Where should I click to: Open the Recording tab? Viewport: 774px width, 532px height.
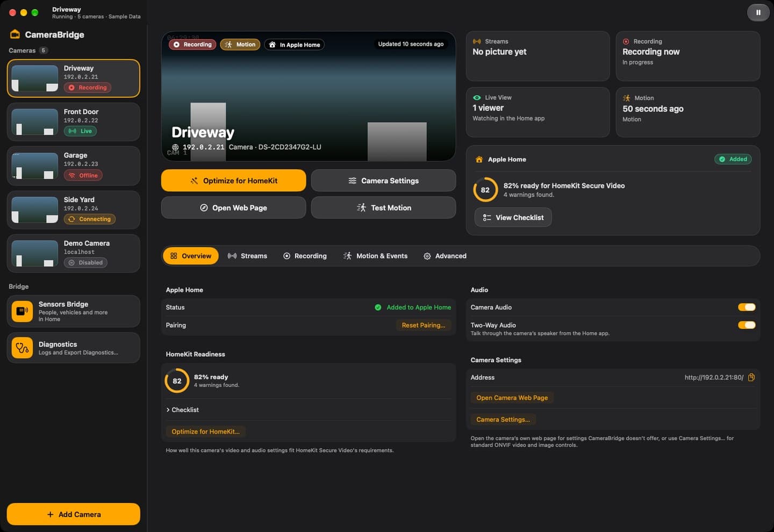pyautogui.click(x=305, y=256)
